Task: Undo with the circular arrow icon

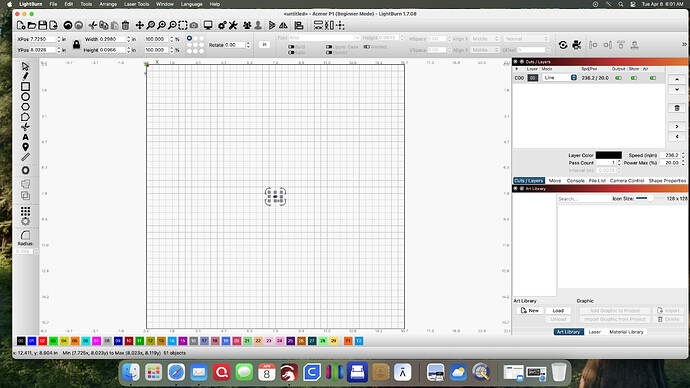Action: [68, 26]
